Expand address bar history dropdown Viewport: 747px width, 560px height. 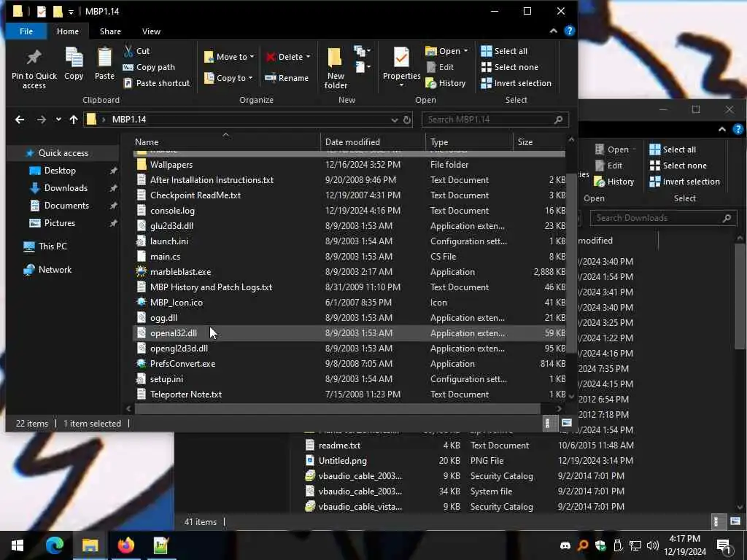[395, 120]
